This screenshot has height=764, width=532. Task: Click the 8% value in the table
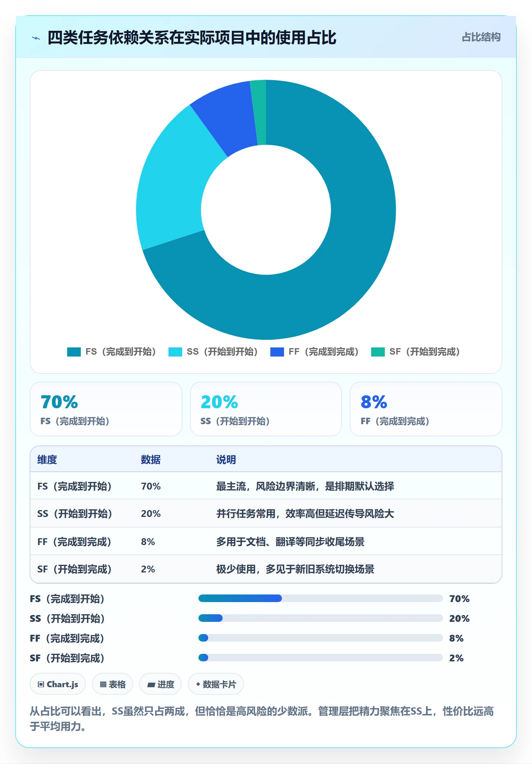point(148,542)
